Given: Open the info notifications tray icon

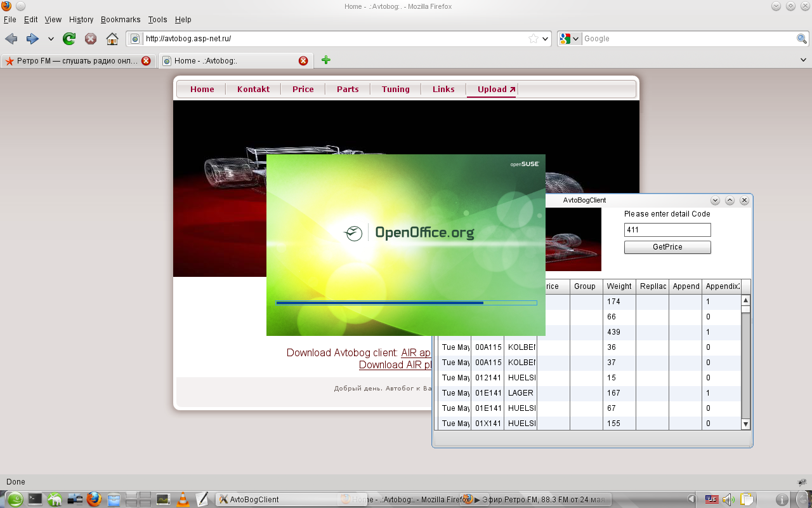Looking at the screenshot, I should 783,499.
